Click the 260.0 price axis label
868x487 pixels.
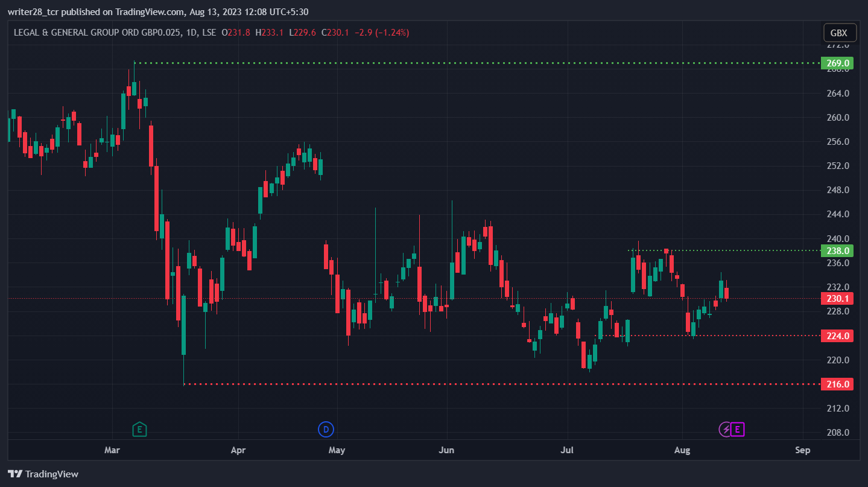838,118
